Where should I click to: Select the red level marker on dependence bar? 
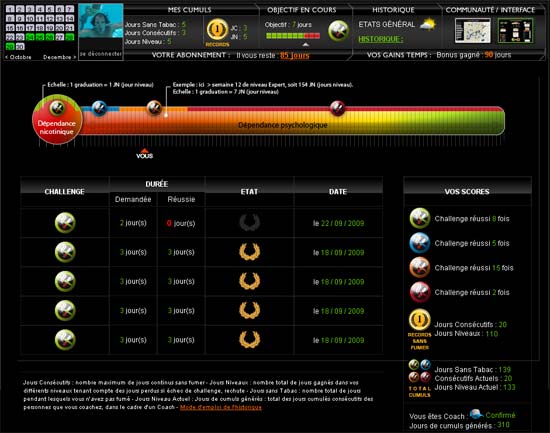pyautogui.click(x=337, y=108)
